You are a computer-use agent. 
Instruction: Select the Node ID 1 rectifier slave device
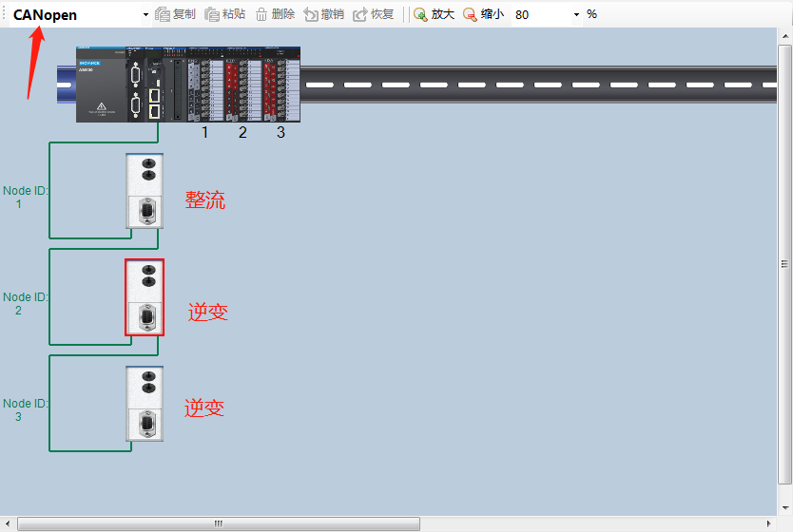pyautogui.click(x=145, y=191)
